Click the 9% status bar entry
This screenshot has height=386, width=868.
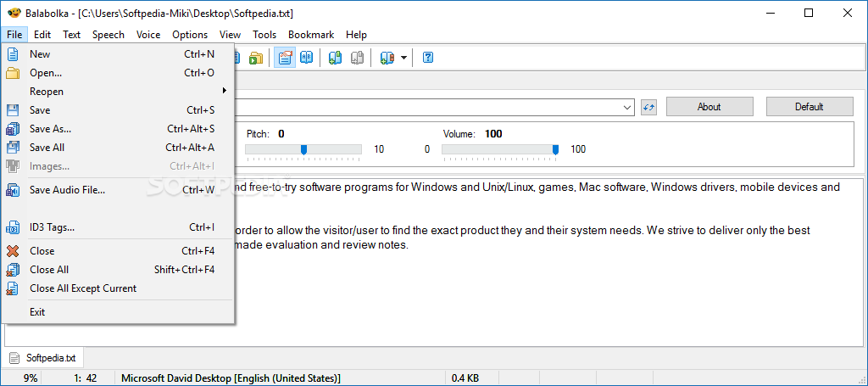(x=31, y=378)
